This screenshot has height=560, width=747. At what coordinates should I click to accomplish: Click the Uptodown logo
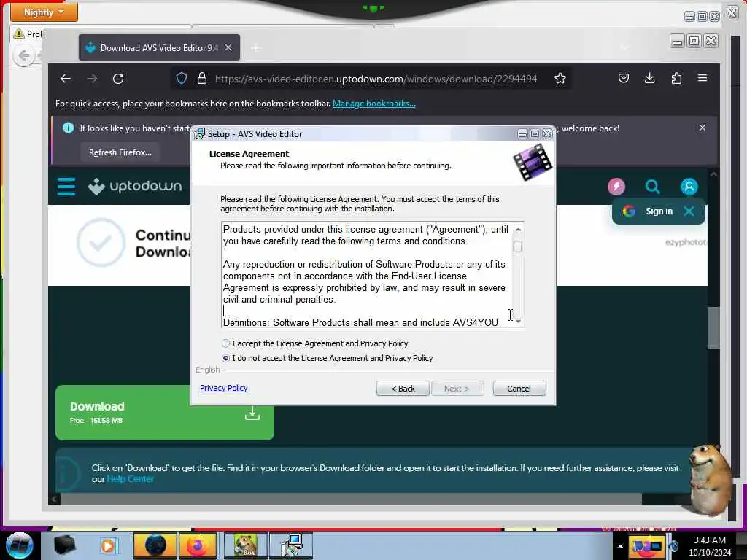click(135, 186)
